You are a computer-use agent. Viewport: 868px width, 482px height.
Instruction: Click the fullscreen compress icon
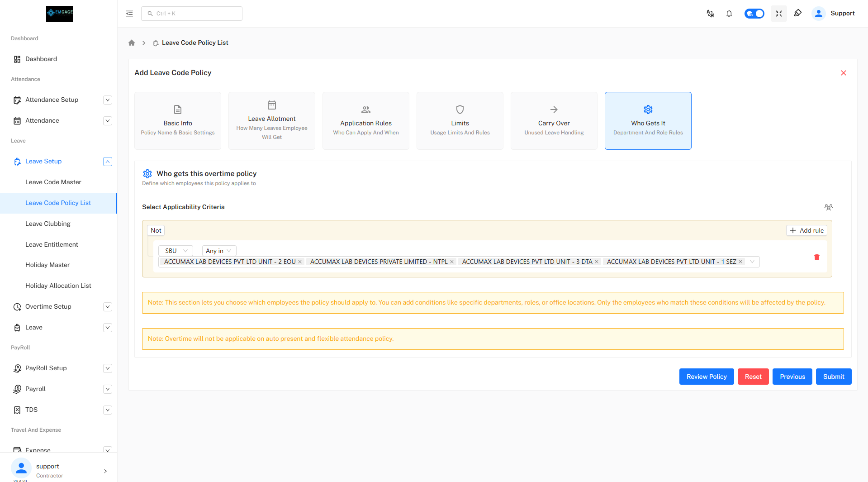tap(779, 14)
